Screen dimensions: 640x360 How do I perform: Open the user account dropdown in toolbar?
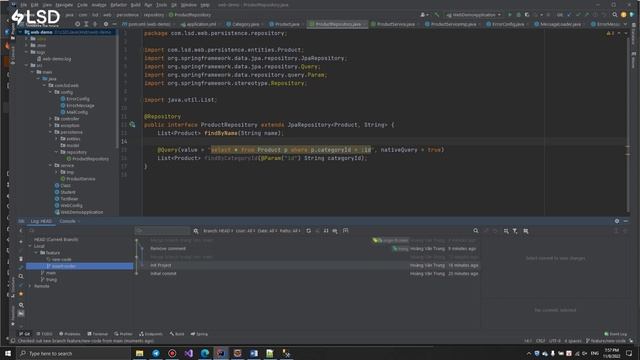point(424,15)
